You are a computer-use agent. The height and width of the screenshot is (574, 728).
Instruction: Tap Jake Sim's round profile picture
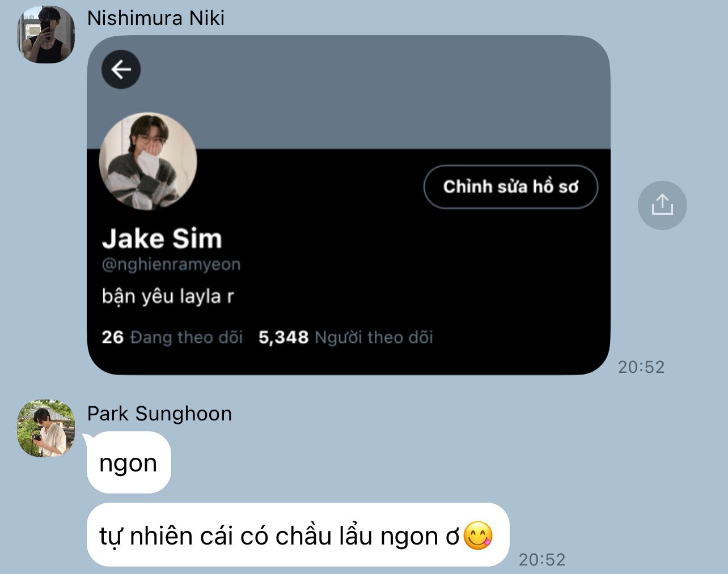tap(148, 161)
